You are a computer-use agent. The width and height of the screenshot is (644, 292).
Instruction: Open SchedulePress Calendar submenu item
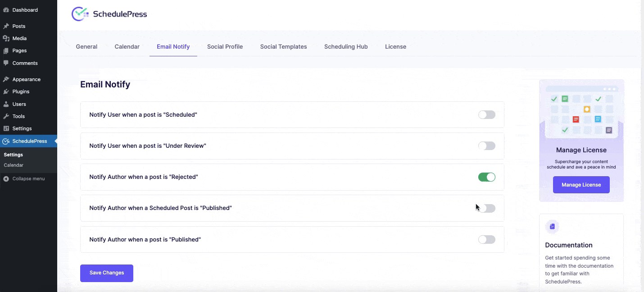(x=14, y=165)
